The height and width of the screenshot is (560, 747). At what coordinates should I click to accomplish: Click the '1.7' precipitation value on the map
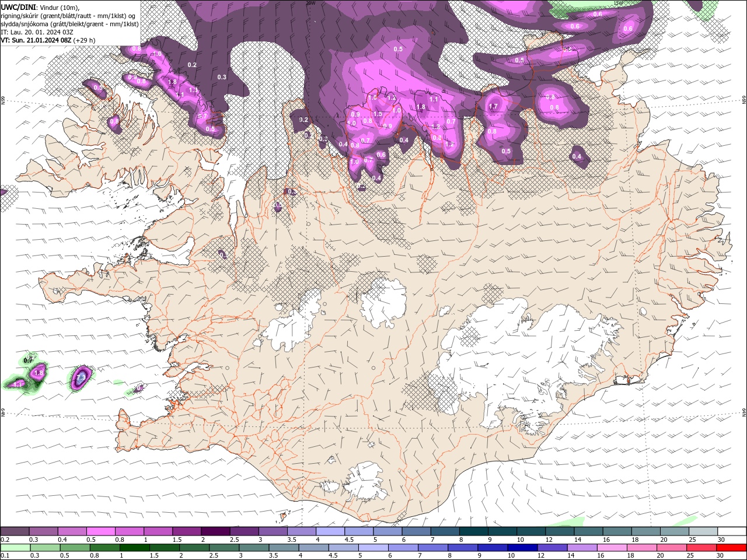pos(493,107)
